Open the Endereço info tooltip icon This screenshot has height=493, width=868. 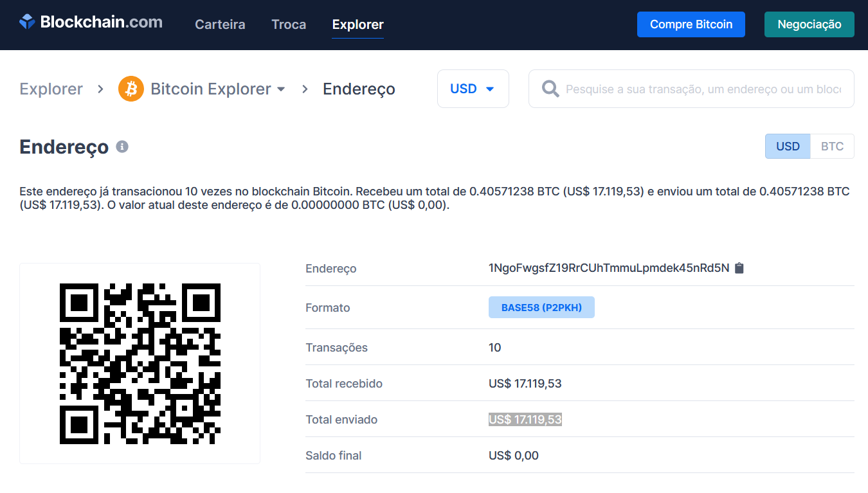pyautogui.click(x=122, y=147)
